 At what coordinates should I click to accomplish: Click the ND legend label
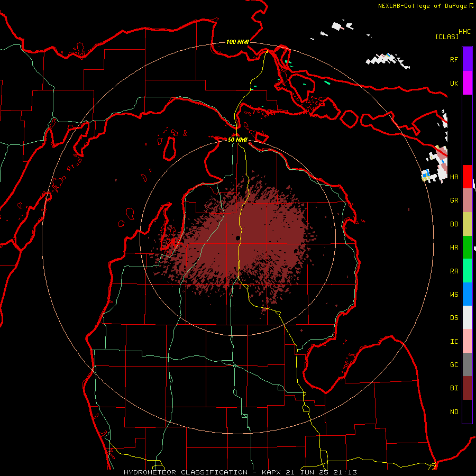[454, 411]
